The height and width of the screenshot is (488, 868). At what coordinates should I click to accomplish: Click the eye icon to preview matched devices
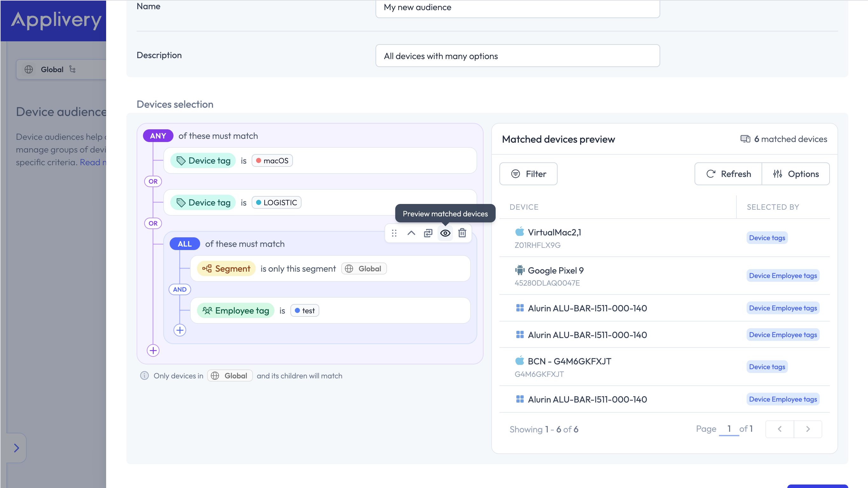445,233
